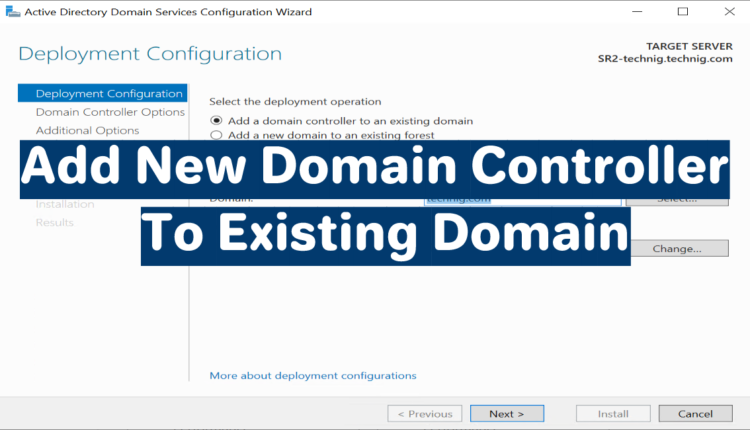Image resolution: width=750 pixels, height=430 pixels.
Task: Choose 'Add a new domain to an existing forest'
Action: pyautogui.click(x=215, y=135)
